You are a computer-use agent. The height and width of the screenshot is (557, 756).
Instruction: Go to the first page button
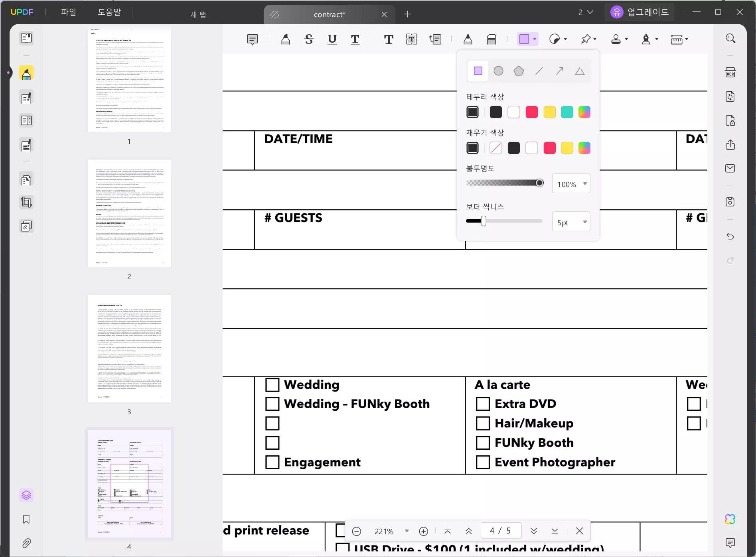[x=448, y=531]
